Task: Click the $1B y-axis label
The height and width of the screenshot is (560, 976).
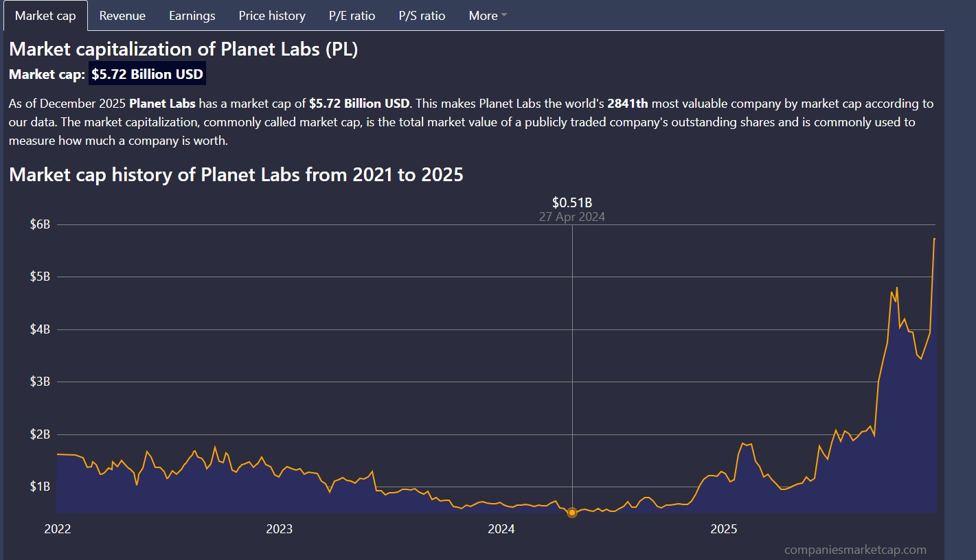Action: [x=41, y=487]
